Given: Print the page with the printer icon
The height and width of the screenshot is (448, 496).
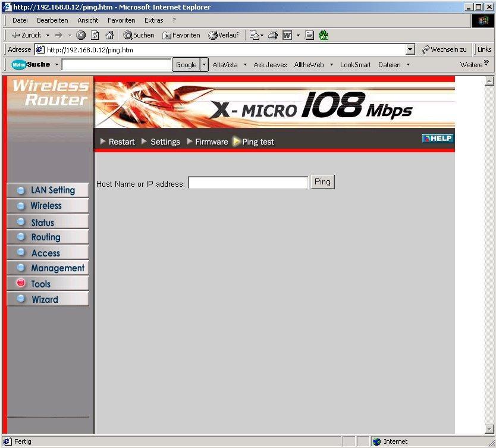Looking at the screenshot, I should (273, 35).
